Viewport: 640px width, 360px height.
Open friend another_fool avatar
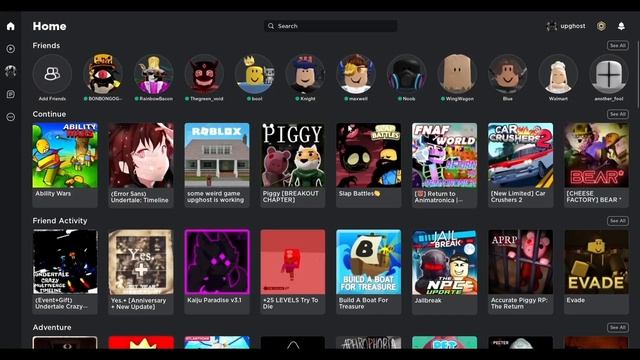click(x=609, y=74)
